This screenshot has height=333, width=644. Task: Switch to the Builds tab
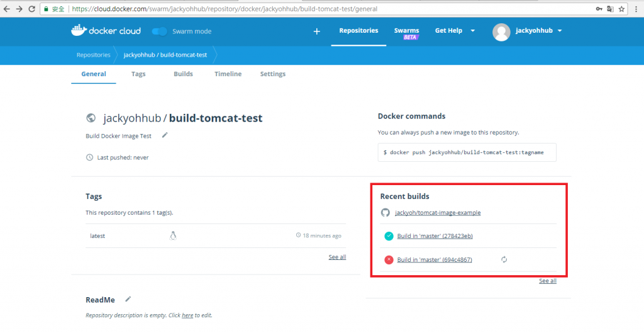tap(183, 74)
